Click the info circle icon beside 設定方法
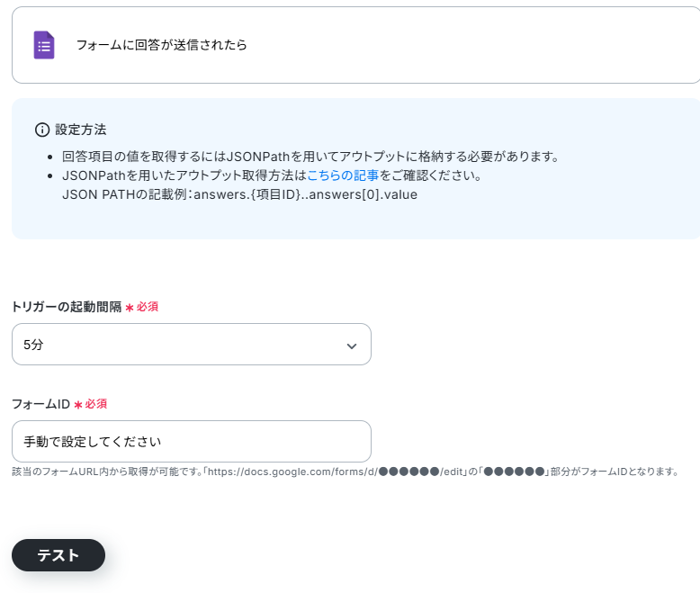This screenshot has height=593, width=700. [x=42, y=130]
